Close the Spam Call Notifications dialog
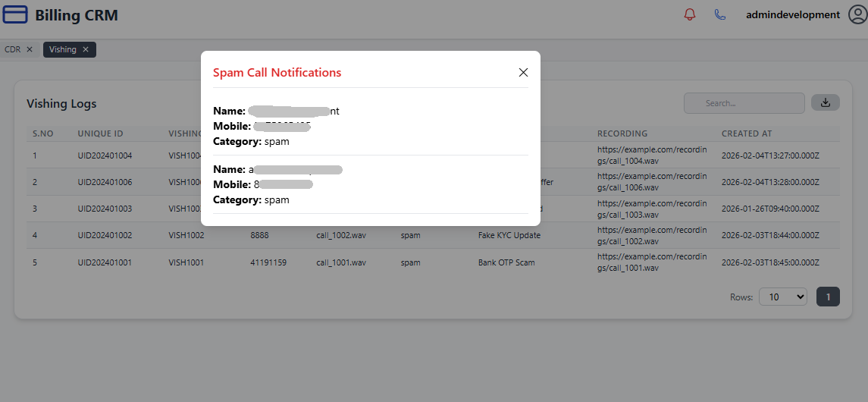The height and width of the screenshot is (402, 868). pos(523,73)
